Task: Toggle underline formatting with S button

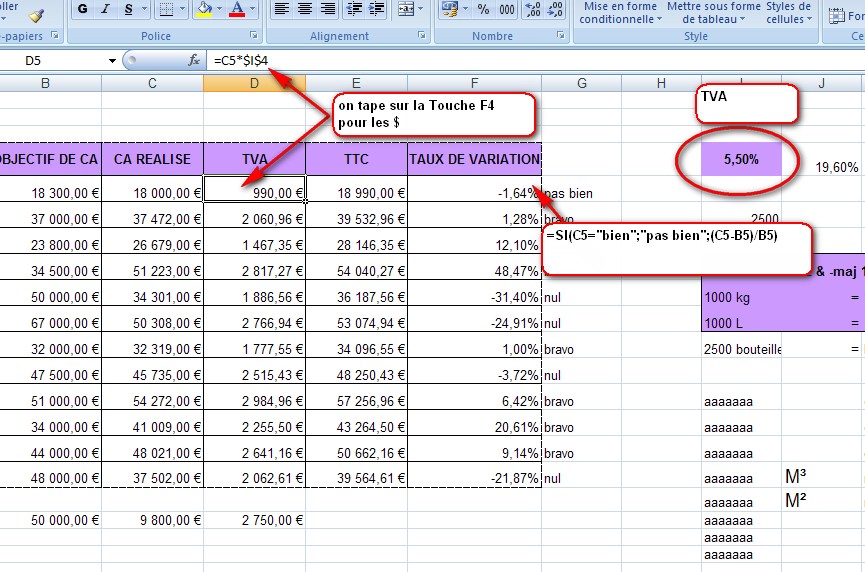Action: (x=128, y=9)
